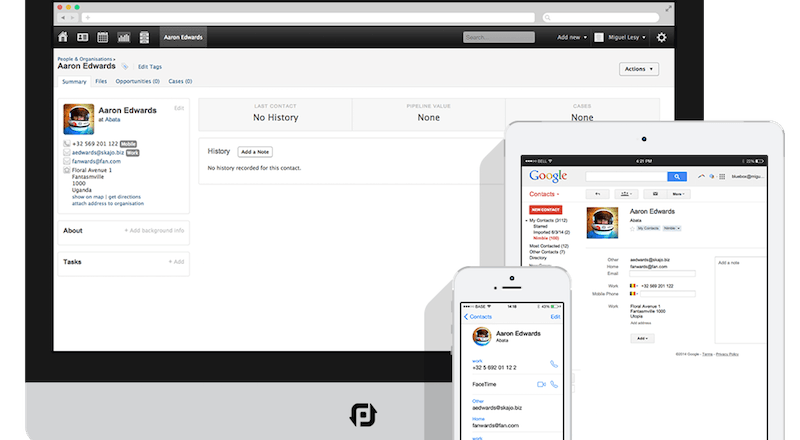Open the People & Organisations contact card icon
800x440 pixels.
(82, 37)
